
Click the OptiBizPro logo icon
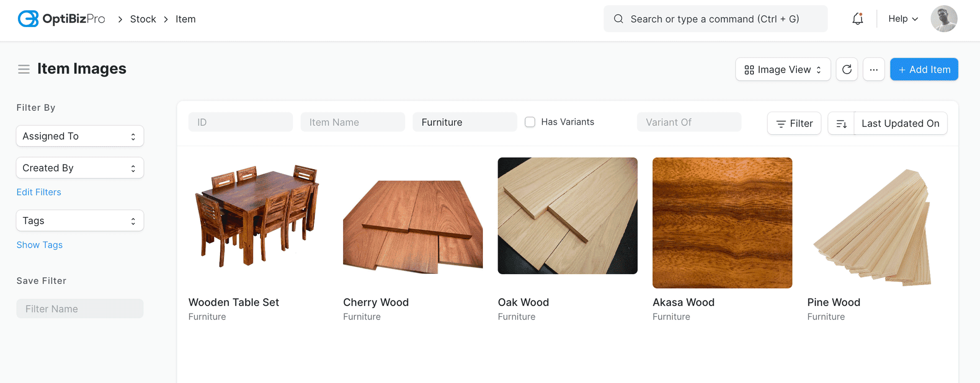28,19
